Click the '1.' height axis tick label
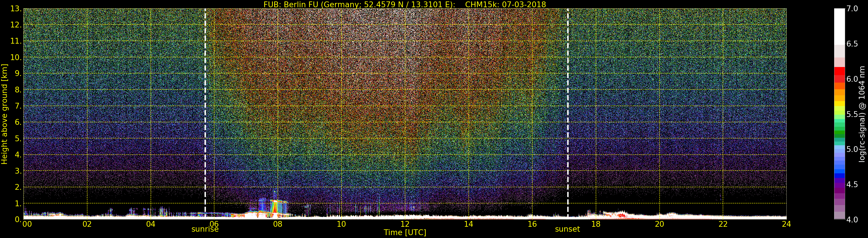Image resolution: width=868 pixels, height=238 pixels. [18, 203]
